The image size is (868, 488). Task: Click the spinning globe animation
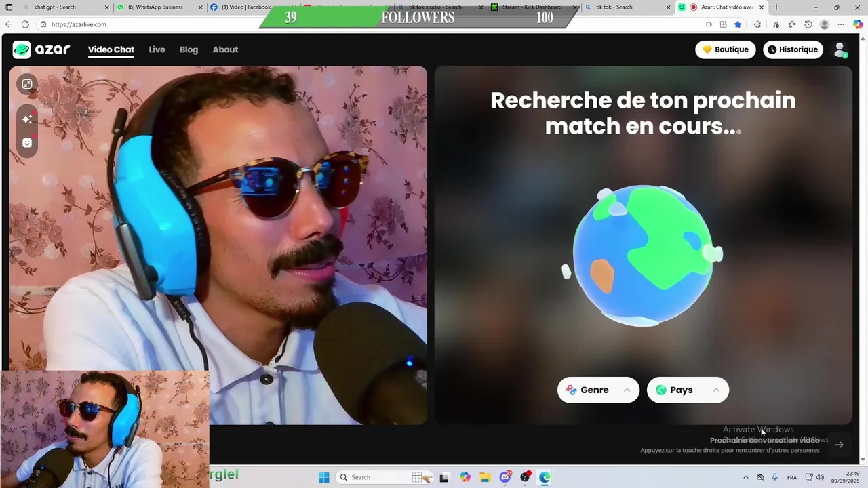[x=643, y=256]
